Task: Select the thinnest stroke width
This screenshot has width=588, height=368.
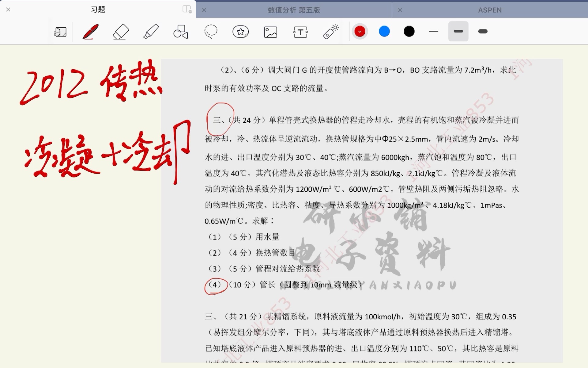Action: tap(434, 31)
